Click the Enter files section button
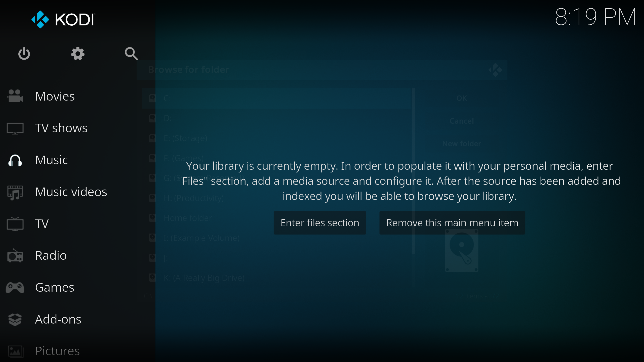The image size is (644, 362). tap(320, 223)
